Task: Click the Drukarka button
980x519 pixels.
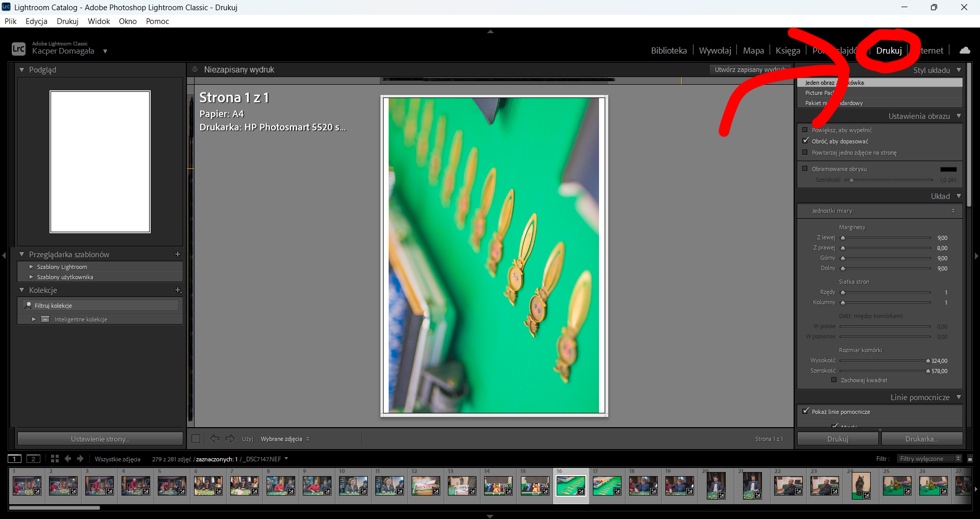Action: (x=922, y=439)
